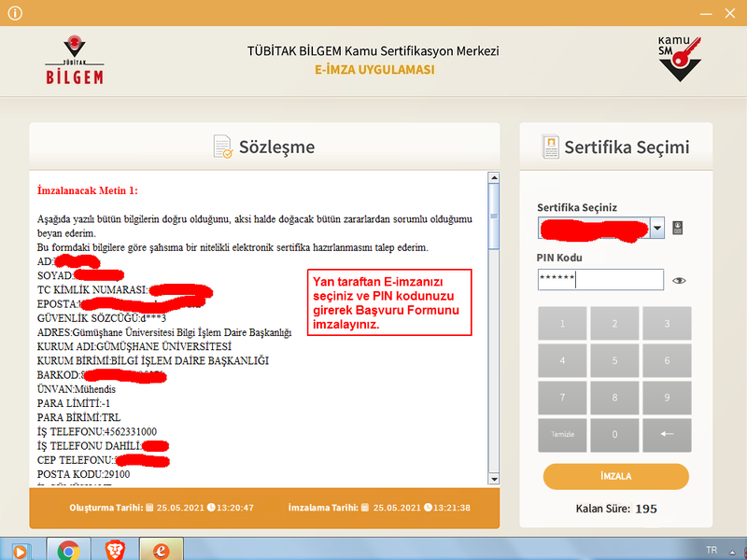Screen dimensions: 747x560
Task: Open Brave browser from the taskbar
Action: click(x=115, y=550)
